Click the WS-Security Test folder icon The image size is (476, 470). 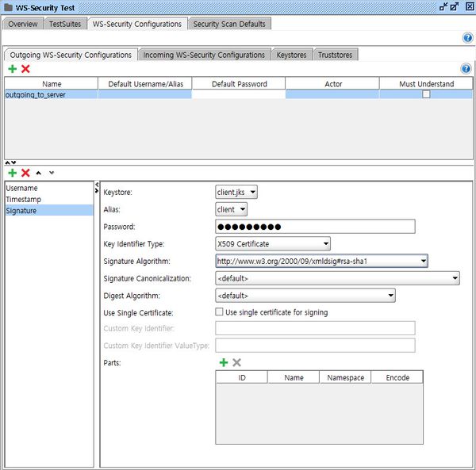(8, 7)
